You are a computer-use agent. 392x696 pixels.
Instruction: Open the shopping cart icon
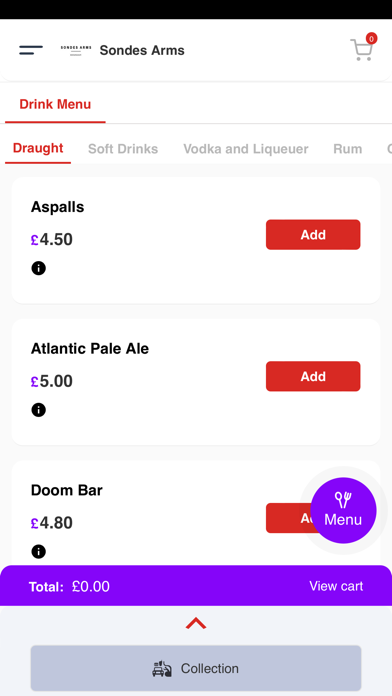coord(362,49)
